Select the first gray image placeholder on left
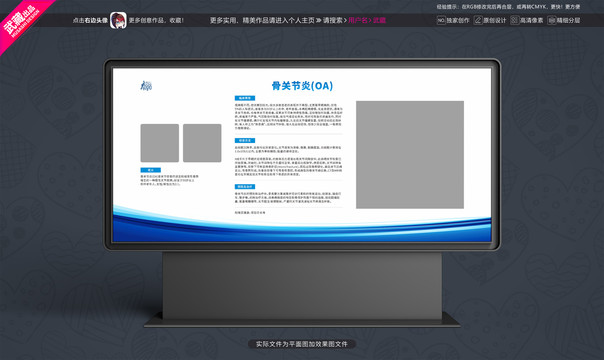This screenshot has width=604, height=360. click(159, 143)
